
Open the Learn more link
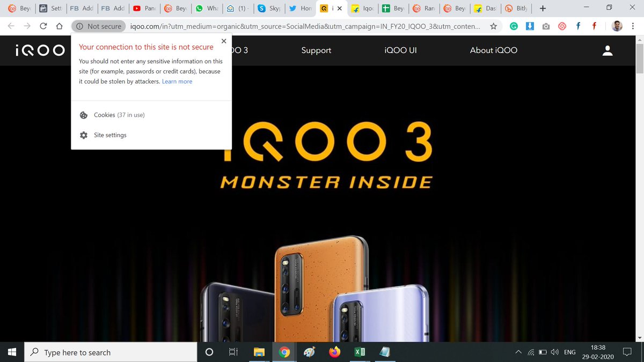pos(177,82)
